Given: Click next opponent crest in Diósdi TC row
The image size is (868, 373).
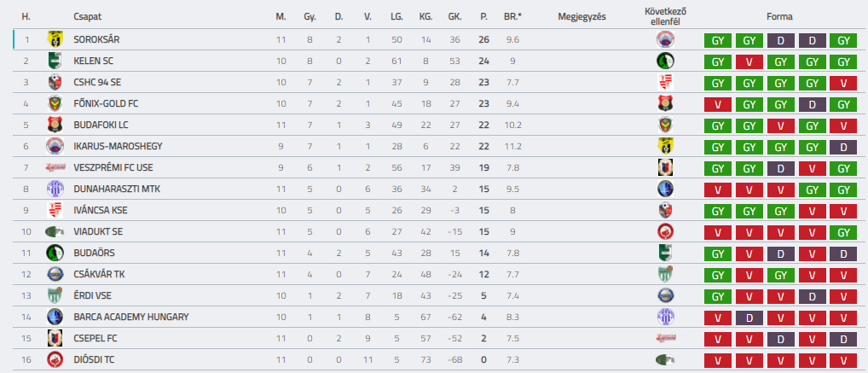Looking at the screenshot, I should [665, 359].
